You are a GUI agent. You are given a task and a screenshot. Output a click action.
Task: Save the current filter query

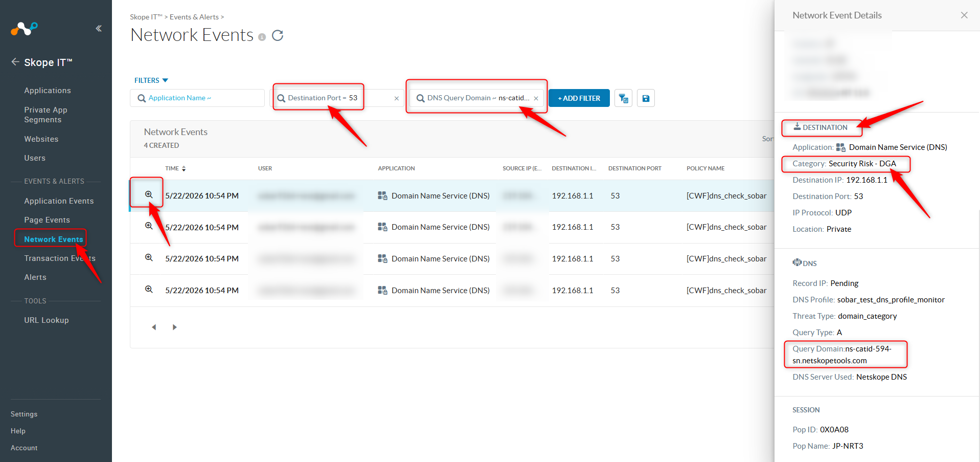pyautogui.click(x=646, y=98)
